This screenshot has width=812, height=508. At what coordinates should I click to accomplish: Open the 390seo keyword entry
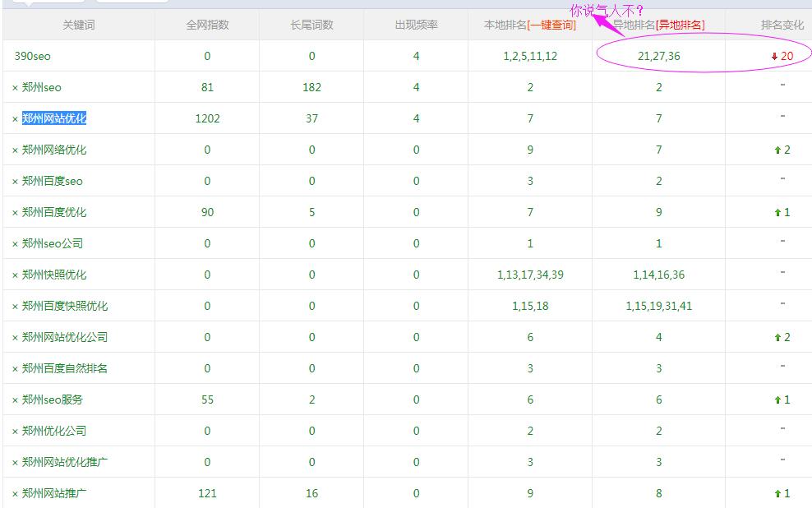point(32,57)
